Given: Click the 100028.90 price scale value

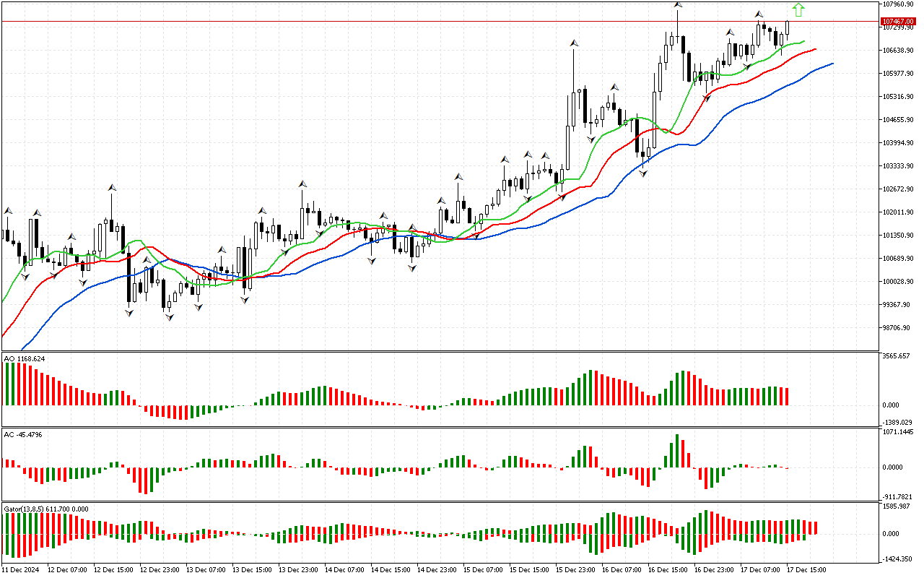Looking at the screenshot, I should tap(899, 282).
